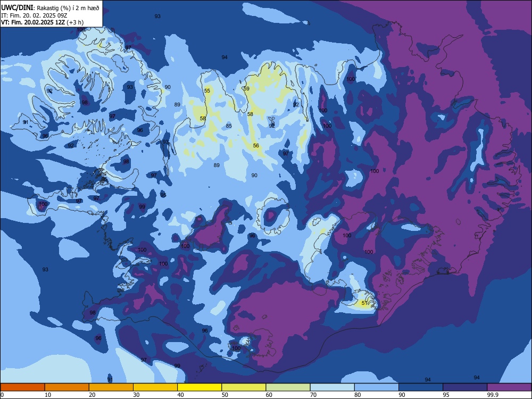532x399 pixels.
Task: Click the dark orange 0–10 legend swatch
Action: click(22, 387)
